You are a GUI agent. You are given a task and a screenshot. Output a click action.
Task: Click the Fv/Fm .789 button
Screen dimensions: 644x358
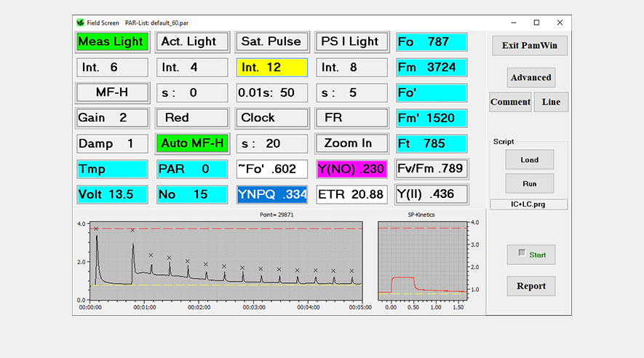(432, 169)
